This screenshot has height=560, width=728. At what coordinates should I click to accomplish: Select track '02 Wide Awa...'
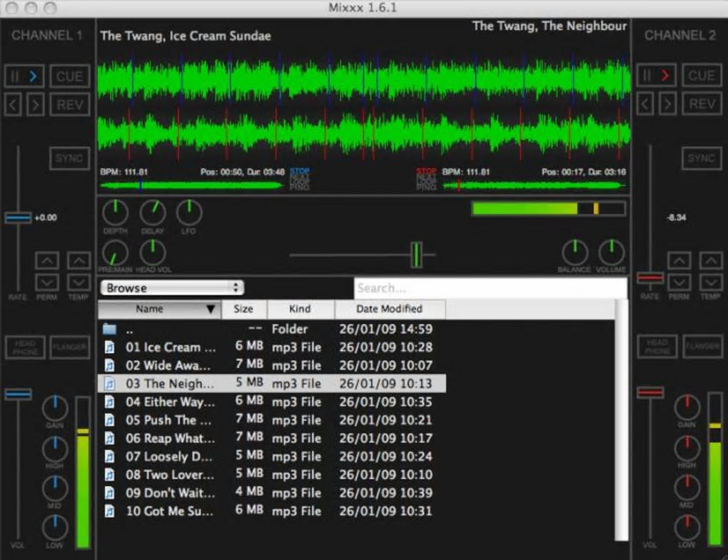coord(272,365)
